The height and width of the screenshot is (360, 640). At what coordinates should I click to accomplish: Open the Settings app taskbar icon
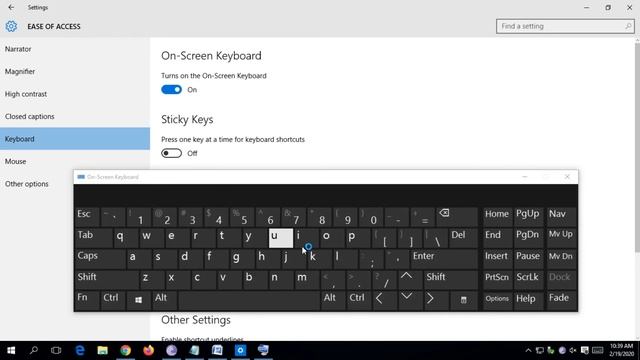point(240,350)
